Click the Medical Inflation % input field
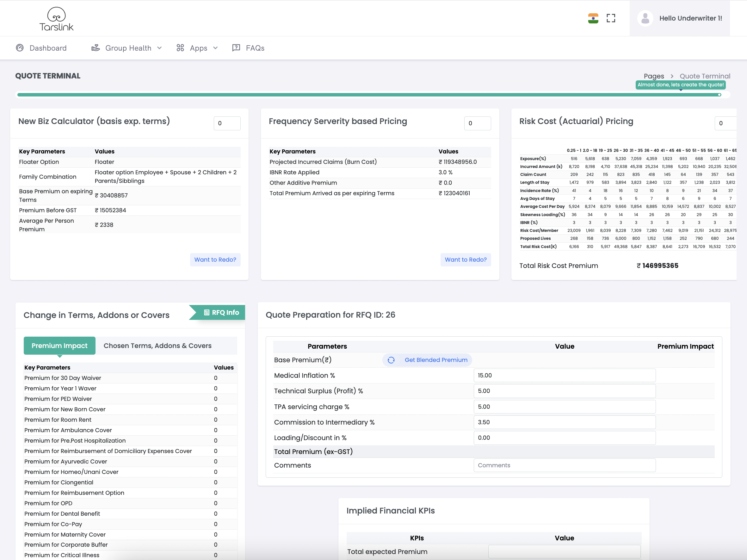 [x=564, y=375]
